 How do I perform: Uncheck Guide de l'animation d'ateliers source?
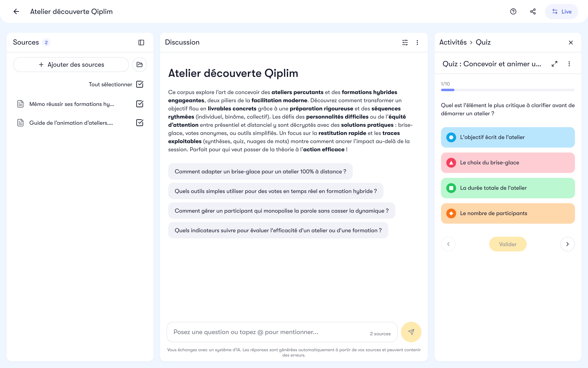click(140, 123)
